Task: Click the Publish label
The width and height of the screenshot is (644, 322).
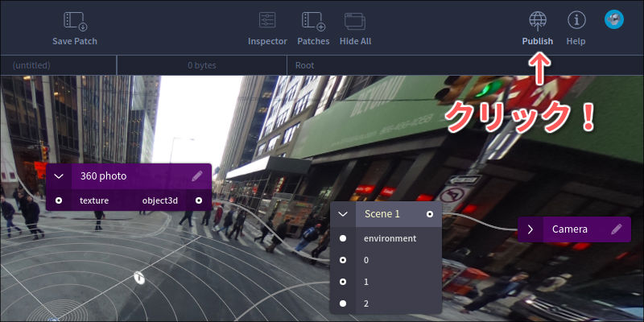Action: [x=538, y=42]
